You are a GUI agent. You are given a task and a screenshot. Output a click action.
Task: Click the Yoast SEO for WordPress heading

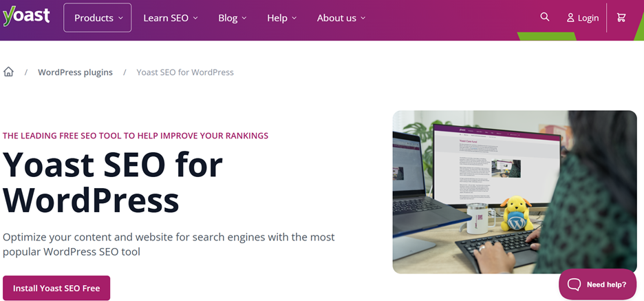coord(113,183)
